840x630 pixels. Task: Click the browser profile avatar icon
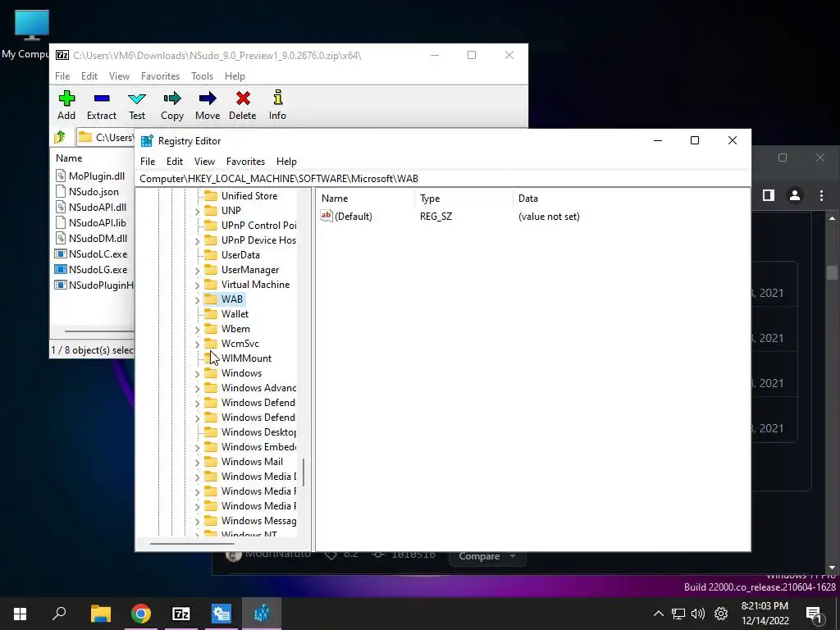point(794,195)
